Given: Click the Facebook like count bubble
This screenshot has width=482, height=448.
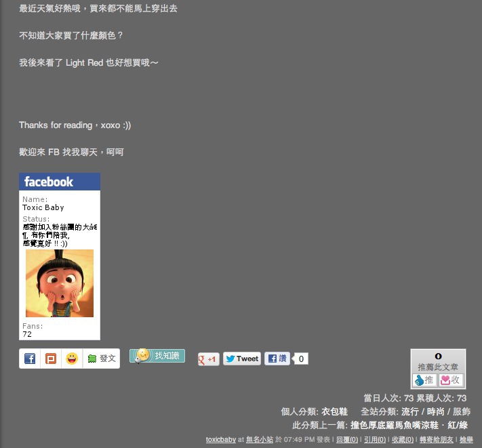Looking at the screenshot, I should click(x=301, y=359).
